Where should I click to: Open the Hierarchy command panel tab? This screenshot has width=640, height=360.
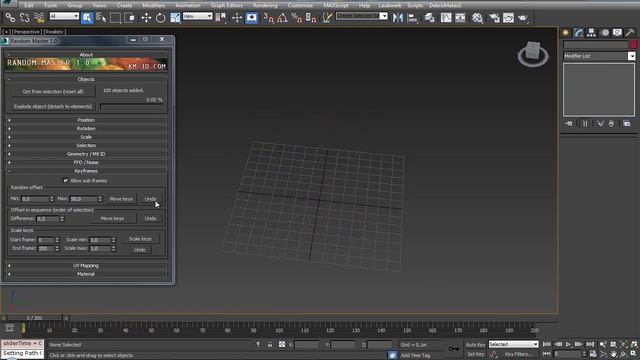(591, 33)
